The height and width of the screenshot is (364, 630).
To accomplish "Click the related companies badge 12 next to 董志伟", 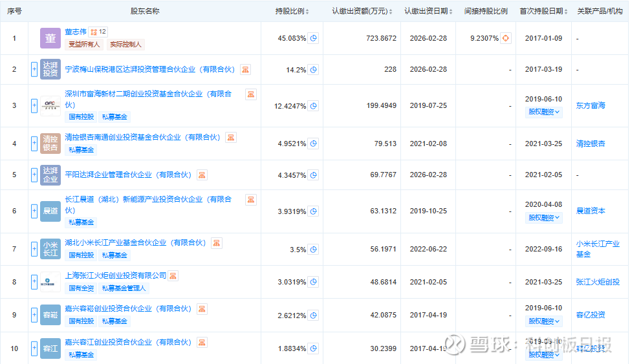I will pos(98,32).
